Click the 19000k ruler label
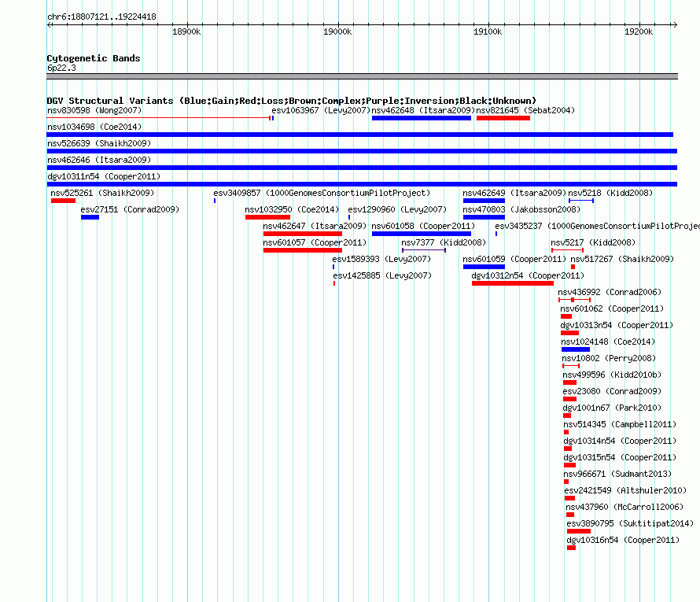 (337, 31)
